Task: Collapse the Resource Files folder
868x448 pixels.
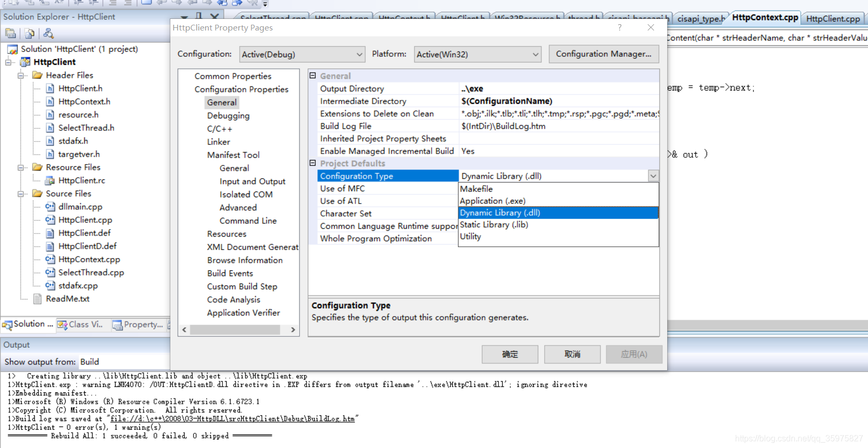Action: pyautogui.click(x=21, y=167)
